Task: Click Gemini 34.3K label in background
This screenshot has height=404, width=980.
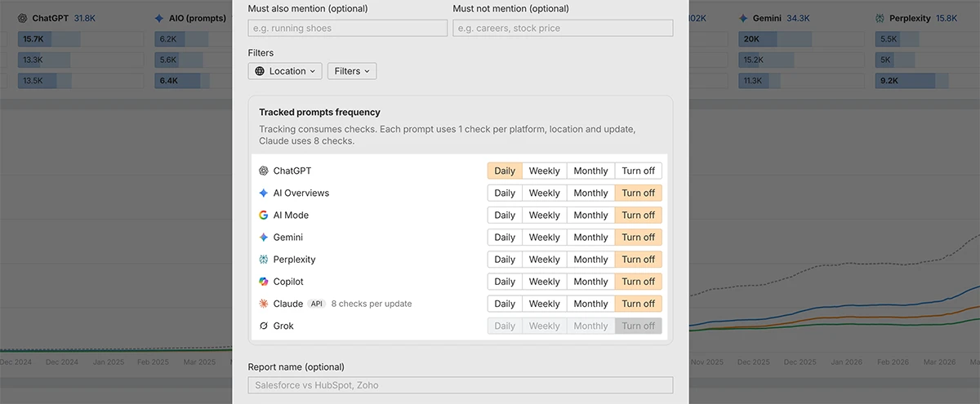Action: [x=781, y=18]
